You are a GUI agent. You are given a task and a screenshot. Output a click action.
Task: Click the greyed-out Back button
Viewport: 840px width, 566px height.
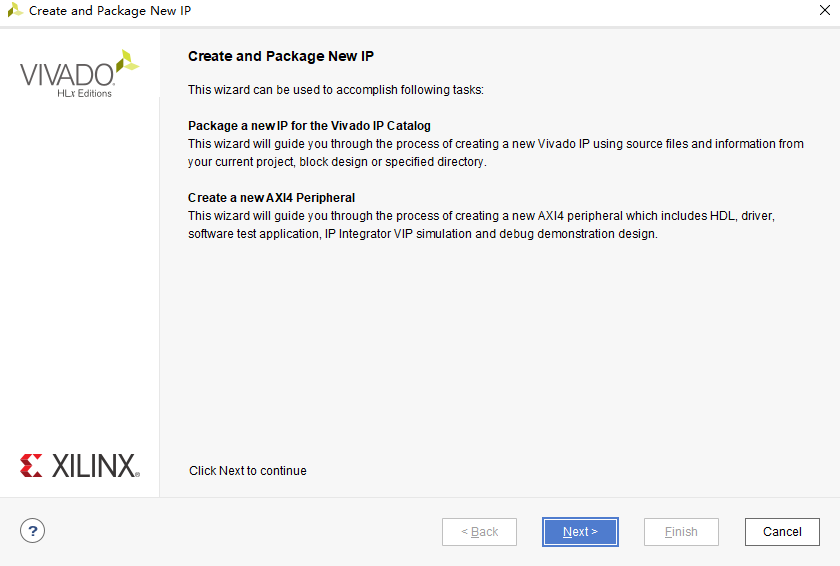point(479,532)
